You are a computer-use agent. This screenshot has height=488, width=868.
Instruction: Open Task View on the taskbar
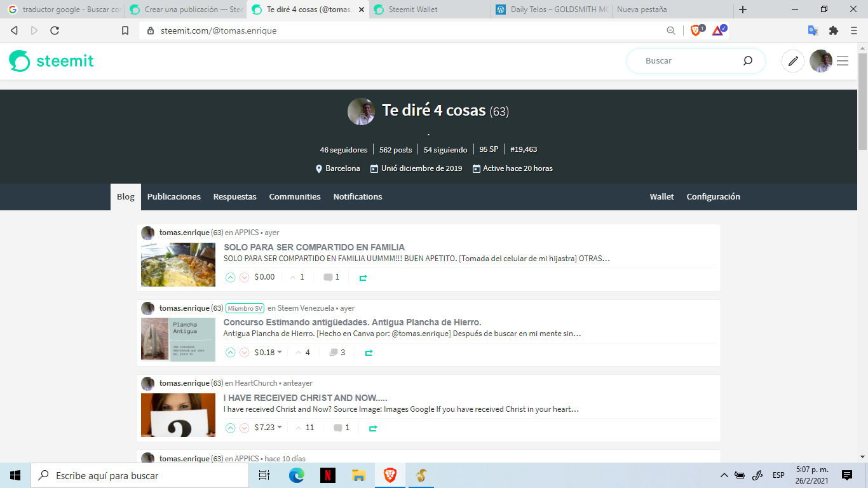[x=264, y=475]
